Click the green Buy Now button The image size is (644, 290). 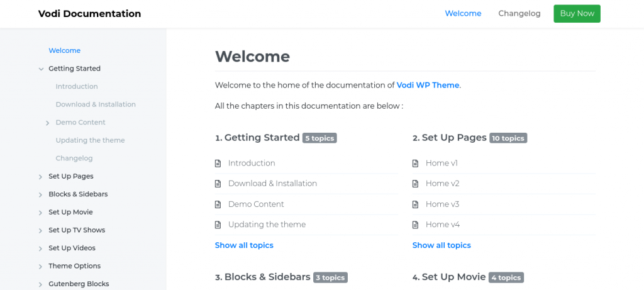tap(577, 14)
